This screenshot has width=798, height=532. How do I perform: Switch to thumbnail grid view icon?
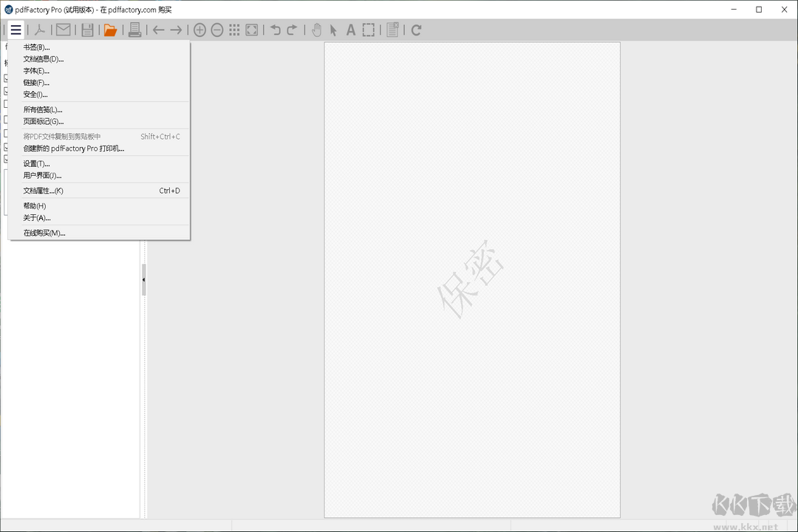tap(234, 30)
